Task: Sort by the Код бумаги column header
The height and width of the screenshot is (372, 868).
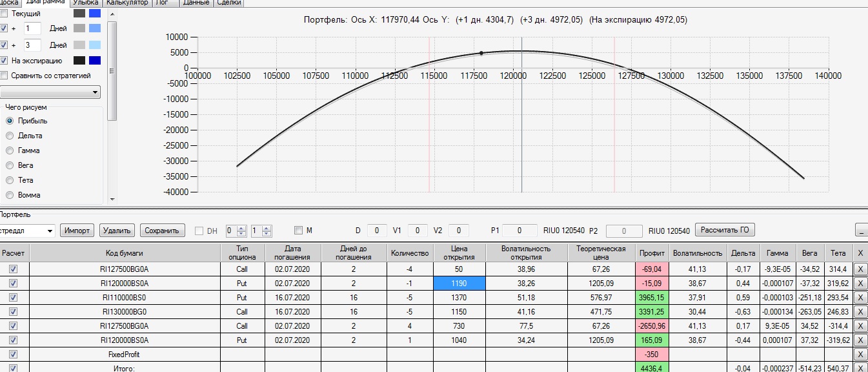Action: coord(125,253)
